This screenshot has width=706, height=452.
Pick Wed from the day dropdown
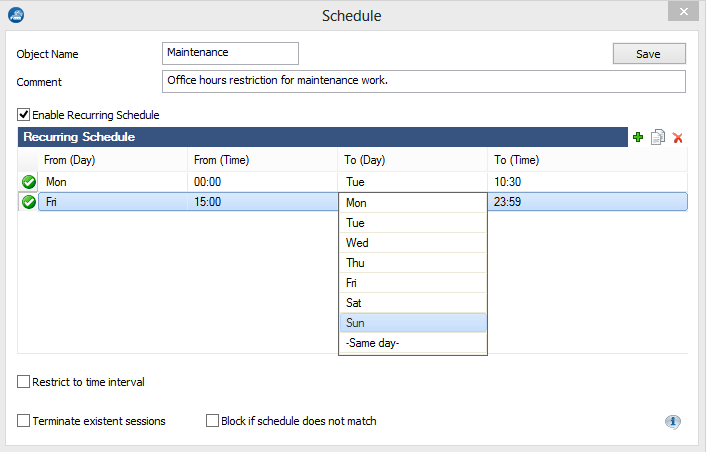click(413, 243)
